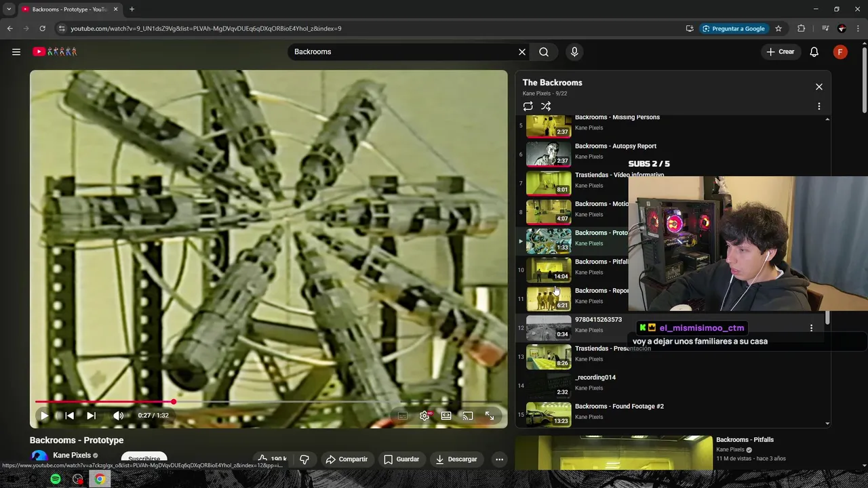Open player settings gear
The image size is (868, 488).
[425, 415]
